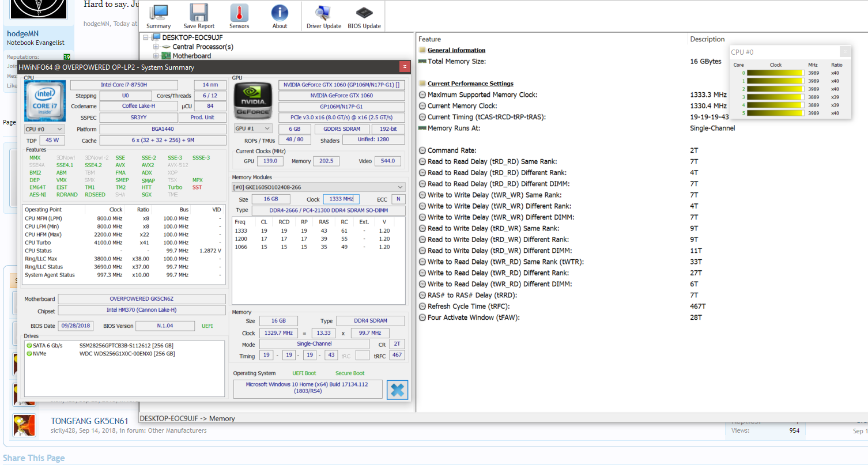Click the Maximum Supported Memory Clock icon
The height and width of the screenshot is (465, 868).
[x=422, y=94]
